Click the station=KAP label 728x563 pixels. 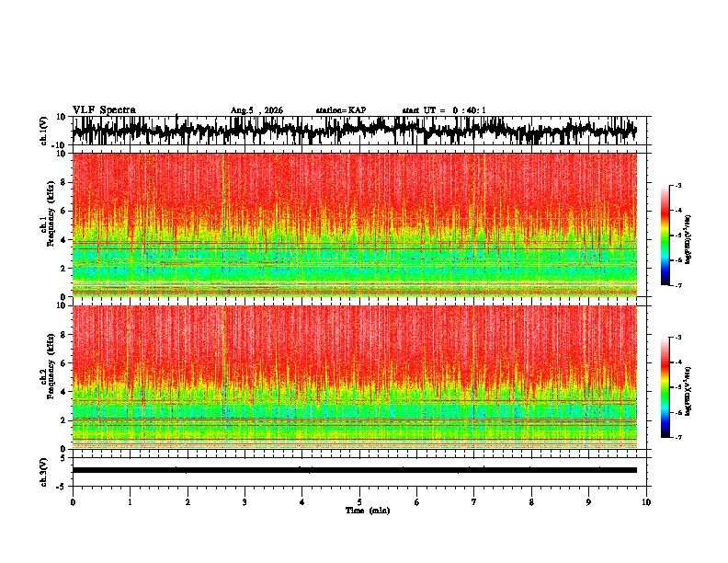[341, 110]
